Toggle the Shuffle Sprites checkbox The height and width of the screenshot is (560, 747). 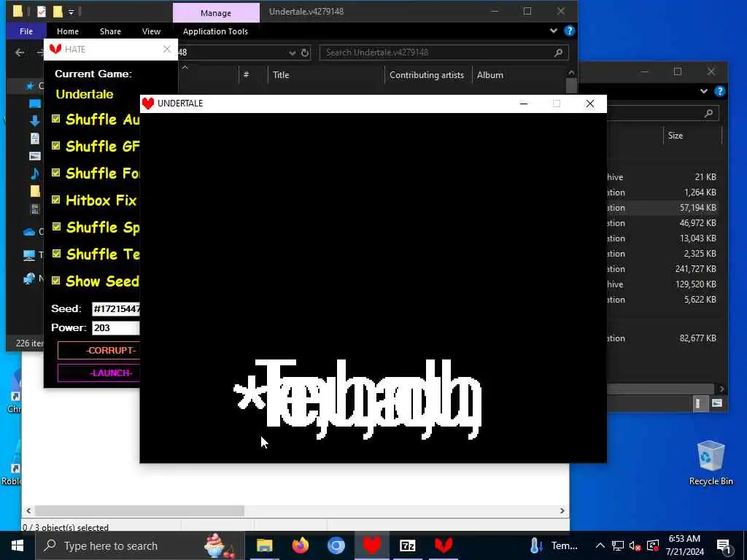tap(56, 226)
